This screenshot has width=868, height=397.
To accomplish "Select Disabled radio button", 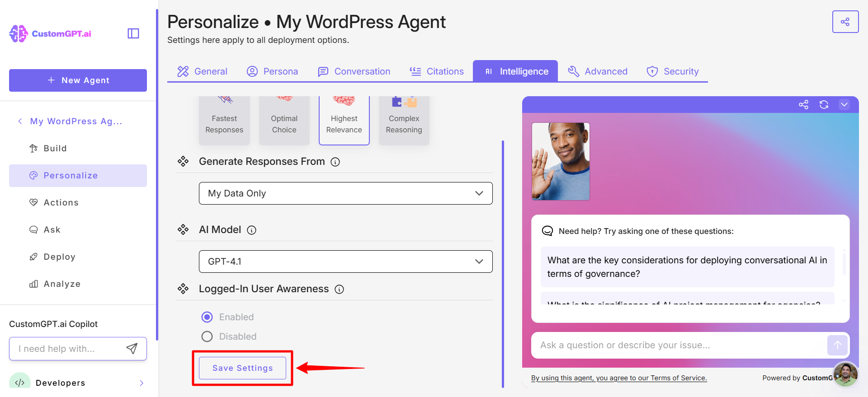I will coord(207,336).
